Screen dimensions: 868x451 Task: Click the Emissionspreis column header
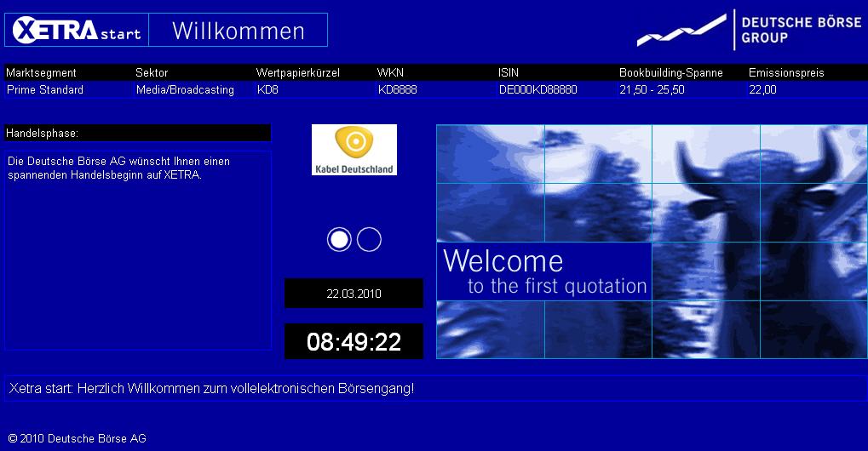[786, 72]
